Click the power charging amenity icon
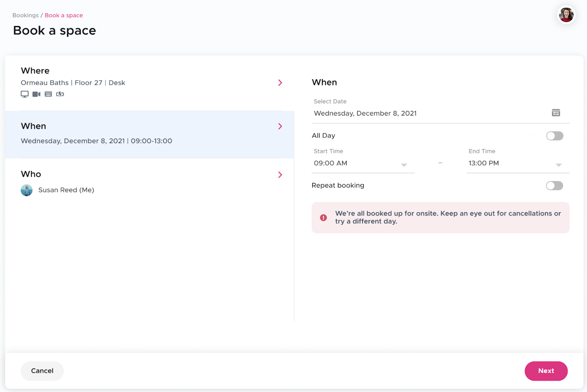Image resolution: width=587 pixels, height=392 pixels. 60,94
